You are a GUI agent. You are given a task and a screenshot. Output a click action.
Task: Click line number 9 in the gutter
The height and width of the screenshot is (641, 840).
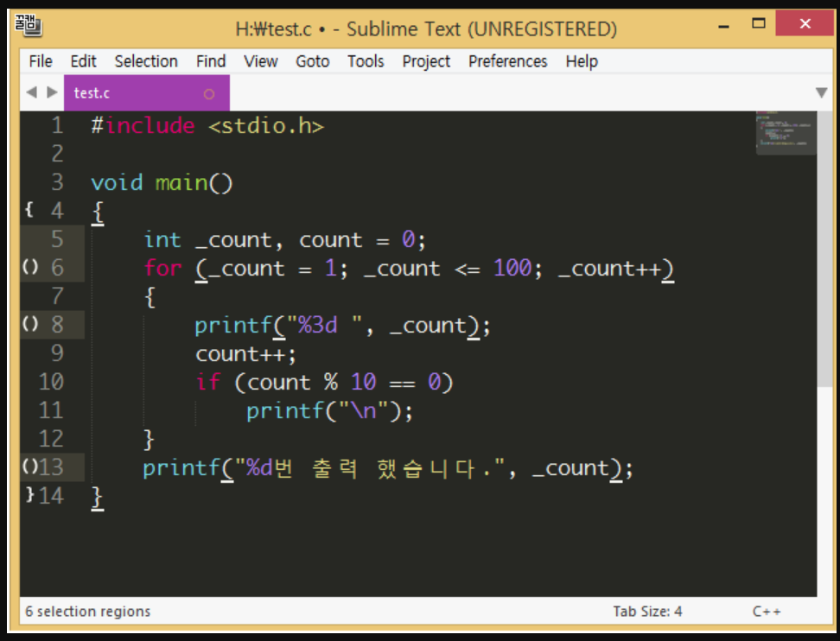tap(57, 353)
